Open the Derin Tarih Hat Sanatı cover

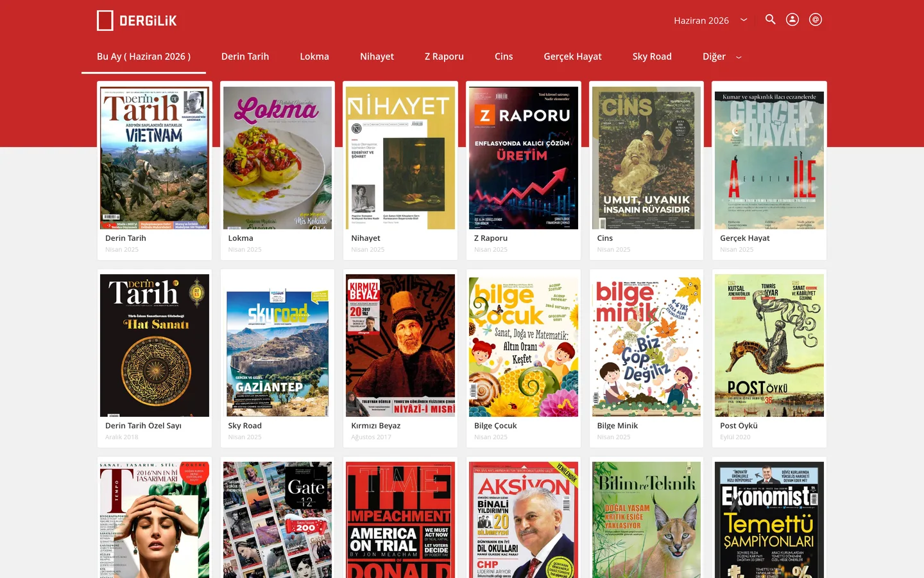click(155, 346)
